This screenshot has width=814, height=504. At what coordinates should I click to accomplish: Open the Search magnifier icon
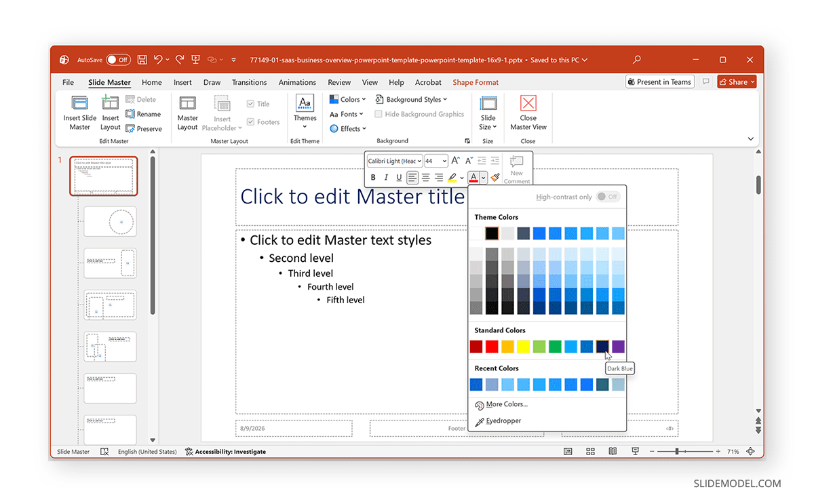tap(637, 60)
